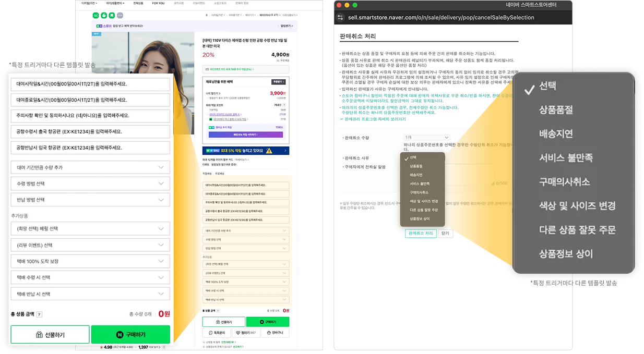Open the 톡톡문의 chat inquiry icon
The width and height of the screenshot is (644, 354).
(211, 332)
